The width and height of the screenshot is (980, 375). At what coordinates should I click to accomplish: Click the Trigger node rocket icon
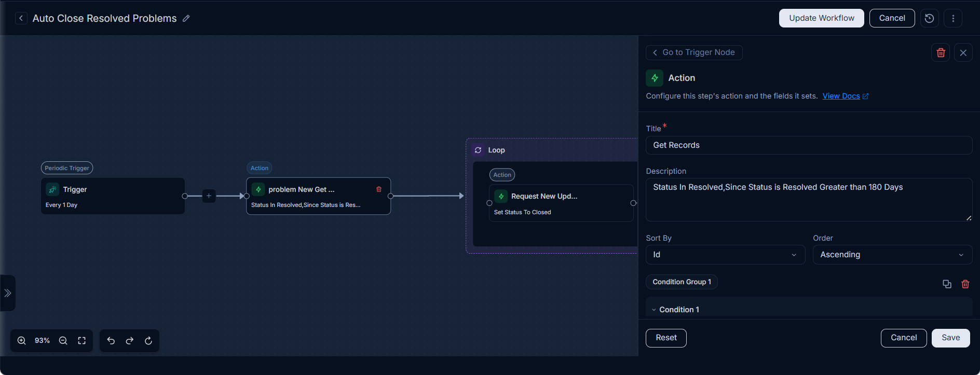point(52,189)
